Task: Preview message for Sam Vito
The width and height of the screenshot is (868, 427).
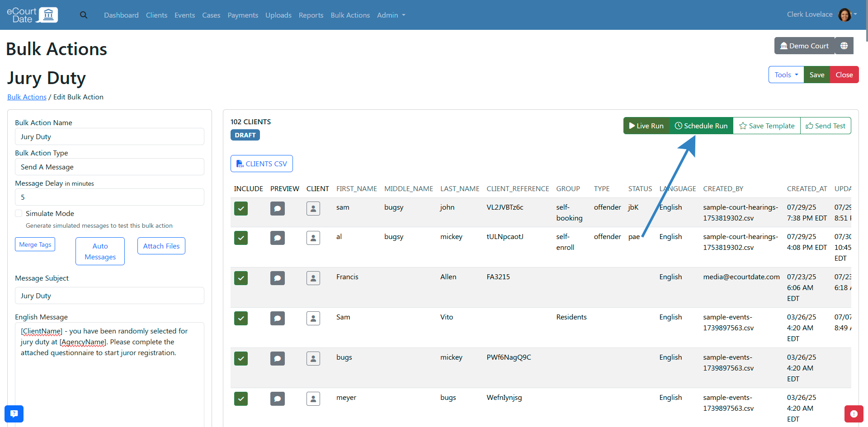Action: click(x=278, y=318)
